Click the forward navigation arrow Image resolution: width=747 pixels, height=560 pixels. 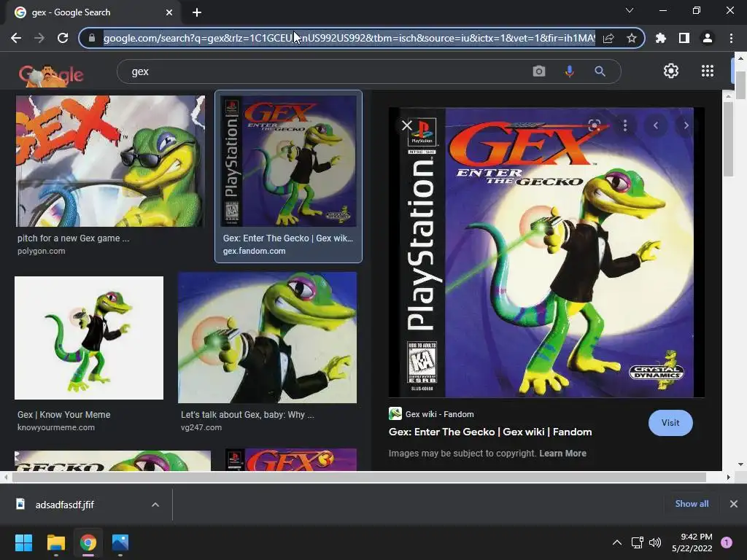(39, 38)
